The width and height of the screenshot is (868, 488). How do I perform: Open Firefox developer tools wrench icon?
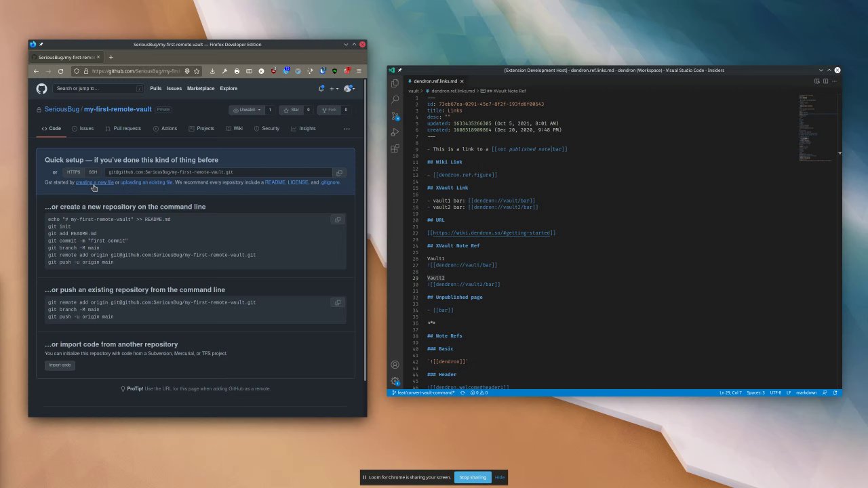[224, 71]
